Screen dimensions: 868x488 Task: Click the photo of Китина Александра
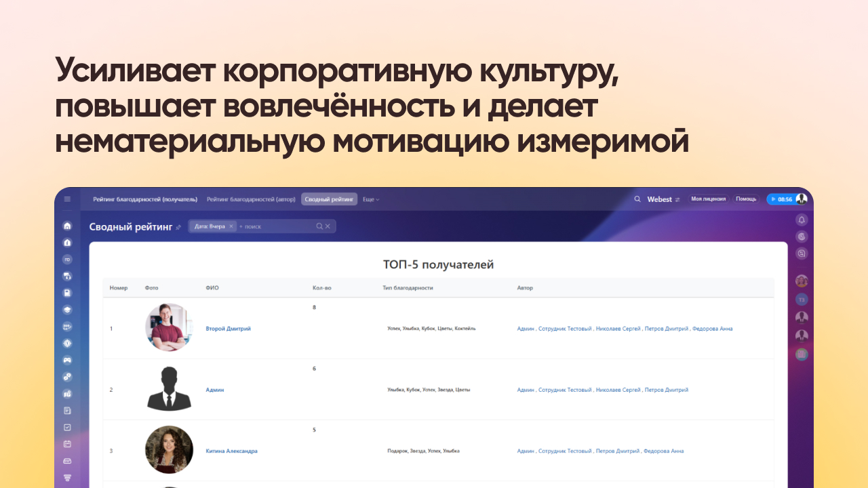[169, 449]
